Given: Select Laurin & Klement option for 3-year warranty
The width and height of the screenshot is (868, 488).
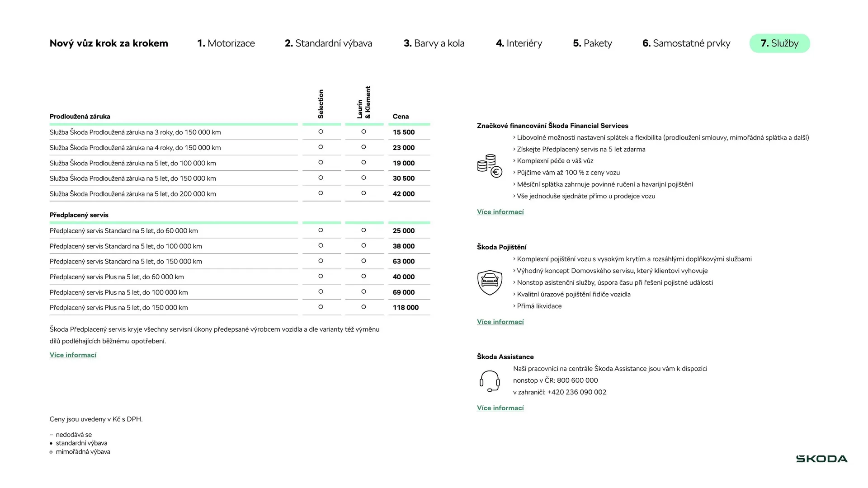Looking at the screenshot, I should 364,132.
